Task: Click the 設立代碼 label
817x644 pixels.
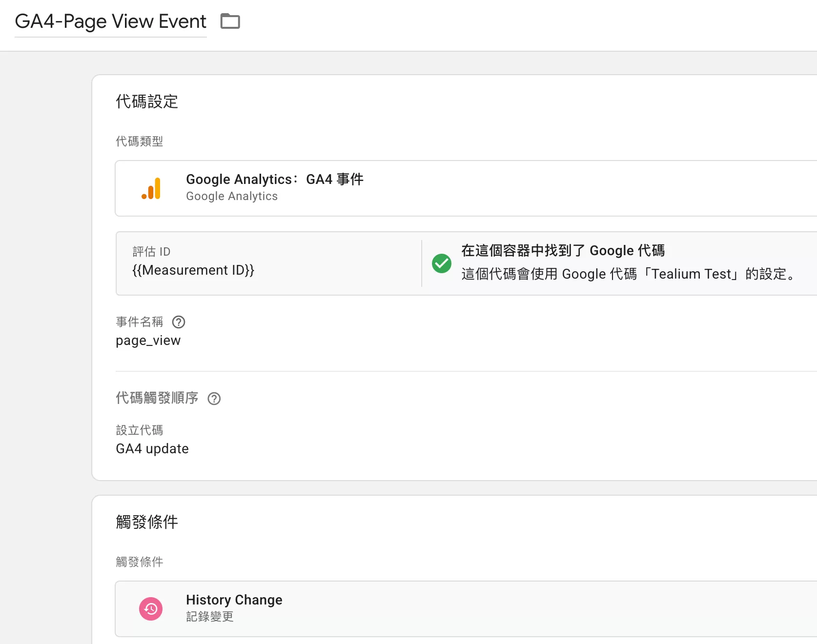Action: click(x=139, y=430)
